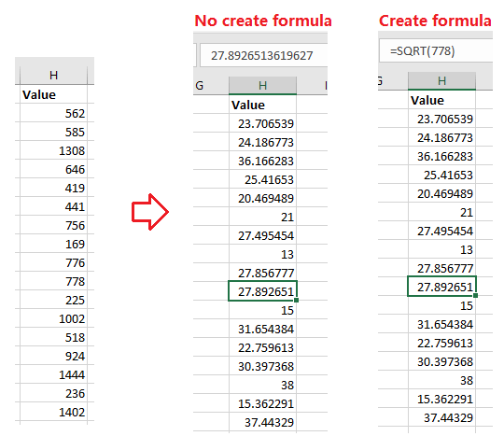
Task: Select 25.41653 in No create formula sheet
Action: click(x=262, y=179)
